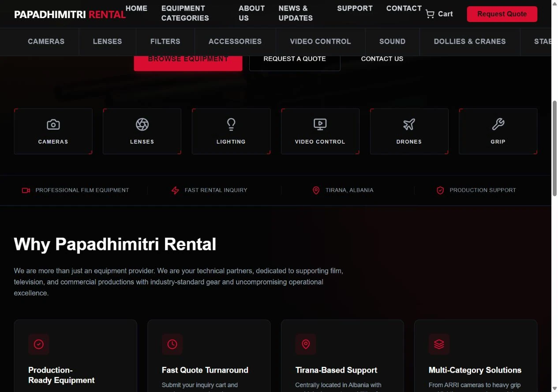Open News & Updates in navigation
This screenshot has width=558, height=392.
tap(296, 13)
